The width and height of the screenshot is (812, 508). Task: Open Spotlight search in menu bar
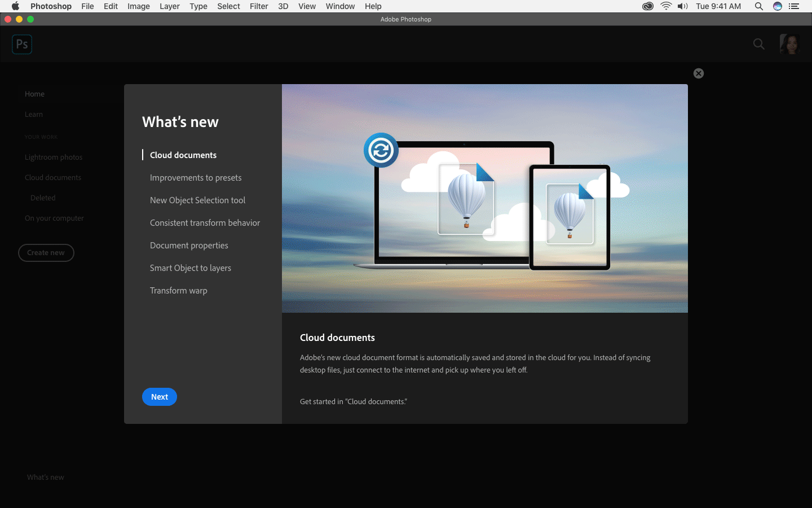click(759, 6)
